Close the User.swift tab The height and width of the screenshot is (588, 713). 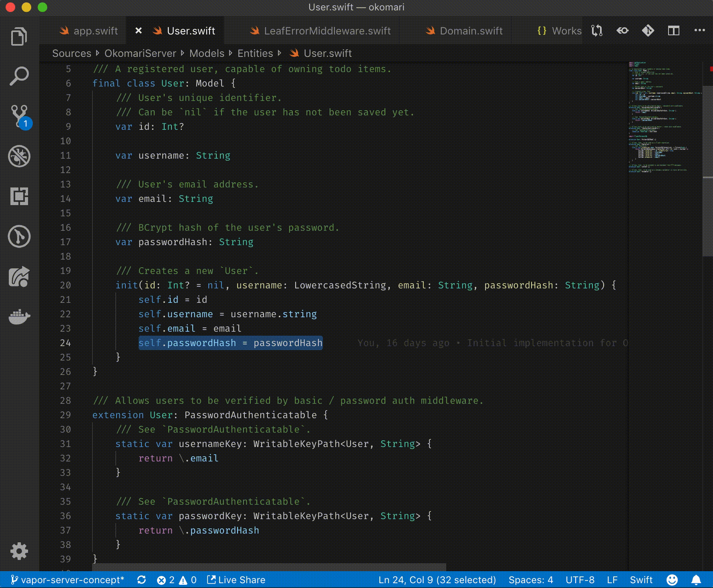point(138,31)
